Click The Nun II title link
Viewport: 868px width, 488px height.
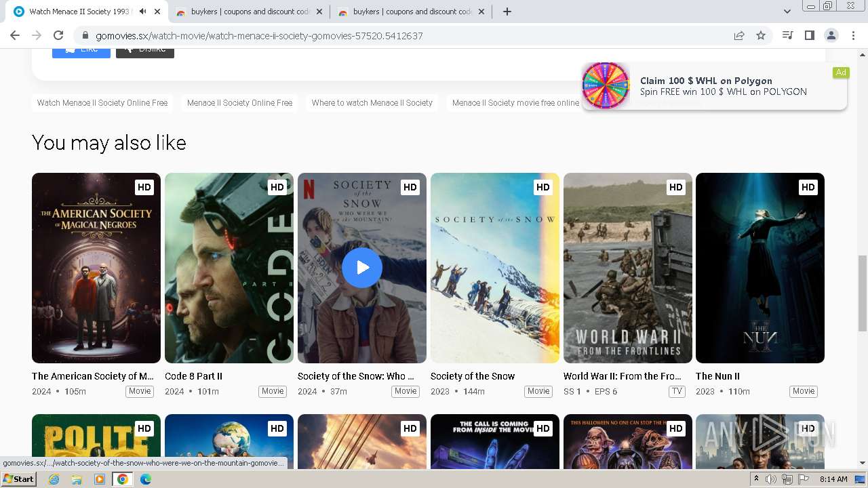(x=717, y=376)
